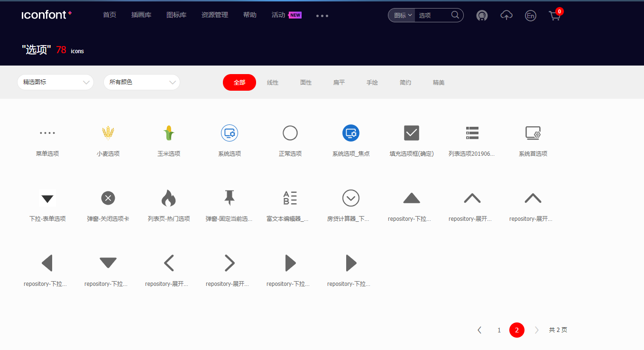644x350 pixels.
Task: Expand the three-dots more menu in header
Action: point(322,16)
